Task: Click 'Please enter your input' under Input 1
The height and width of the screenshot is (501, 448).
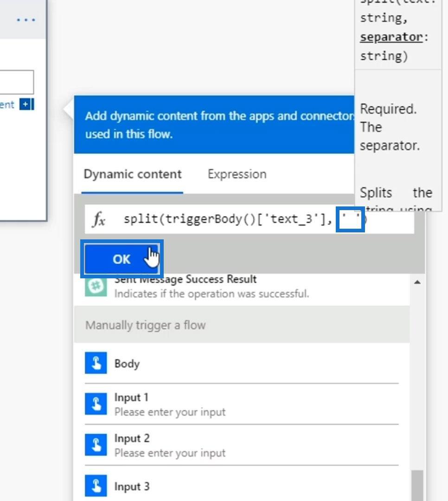Action: 170,412
